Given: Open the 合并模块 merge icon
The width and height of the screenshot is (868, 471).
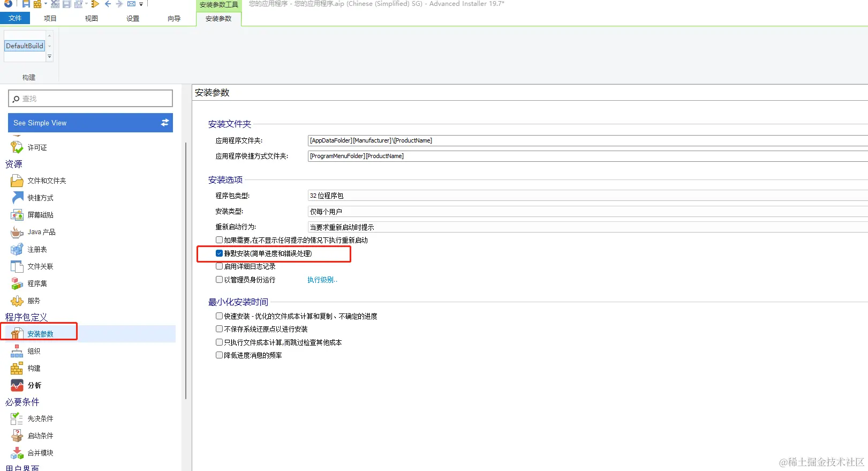Looking at the screenshot, I should coord(17,453).
